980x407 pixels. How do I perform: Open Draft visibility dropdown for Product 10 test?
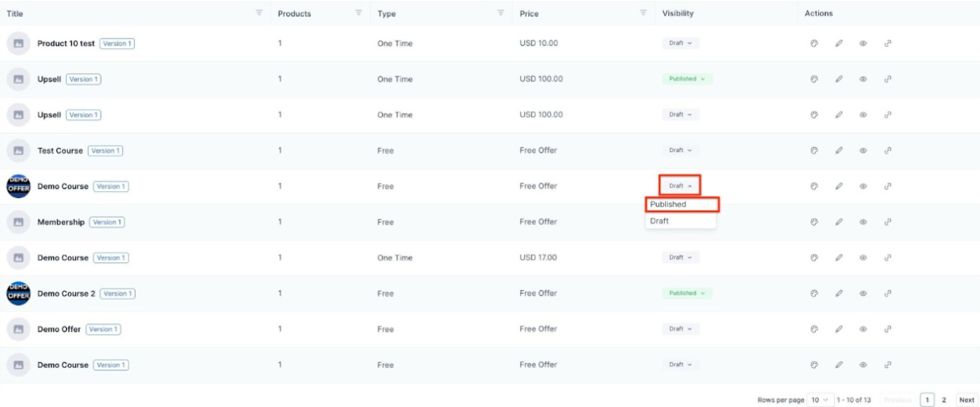[x=680, y=44]
